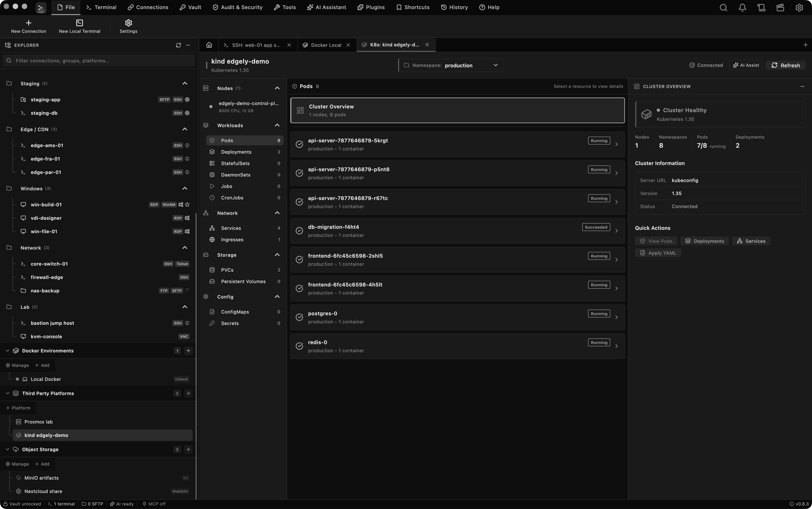The image size is (812, 509).
Task: Click the MCP off status indicator
Action: [154, 504]
